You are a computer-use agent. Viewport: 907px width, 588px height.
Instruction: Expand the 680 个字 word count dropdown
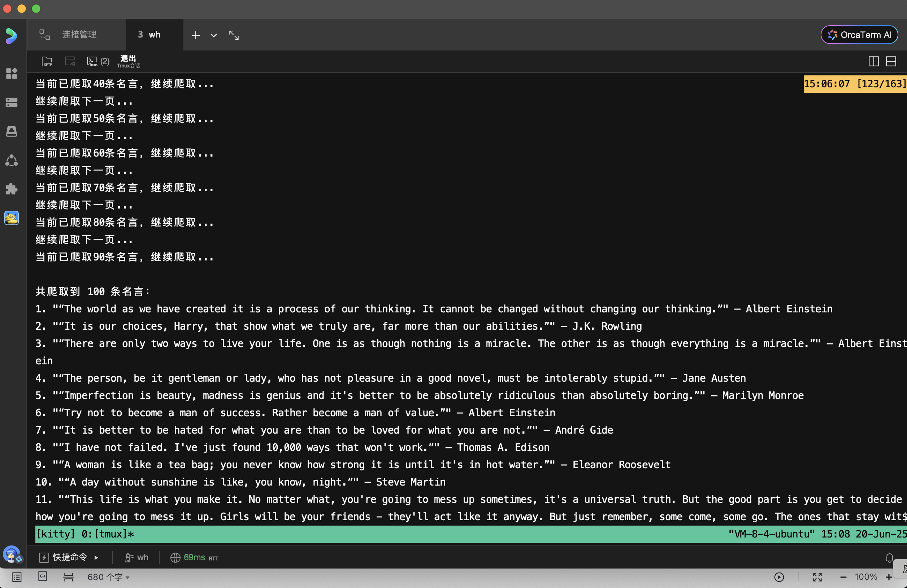point(108,577)
